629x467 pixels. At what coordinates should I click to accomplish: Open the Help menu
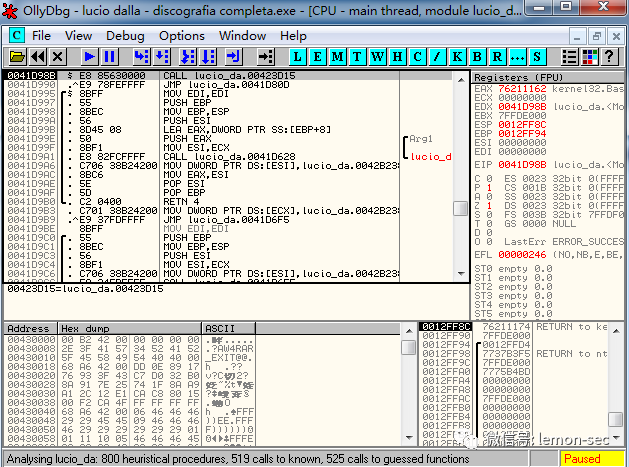pos(293,36)
